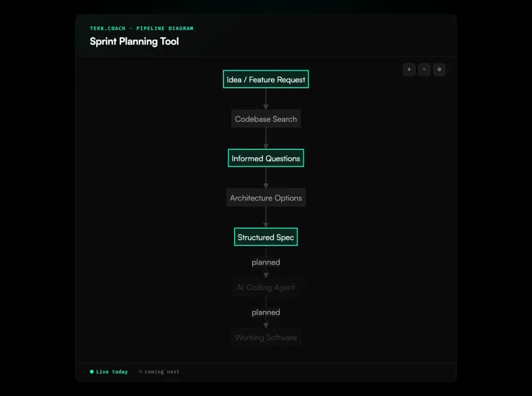Expand details on the Codebase Search node
This screenshot has width=532, height=396.
[265, 119]
